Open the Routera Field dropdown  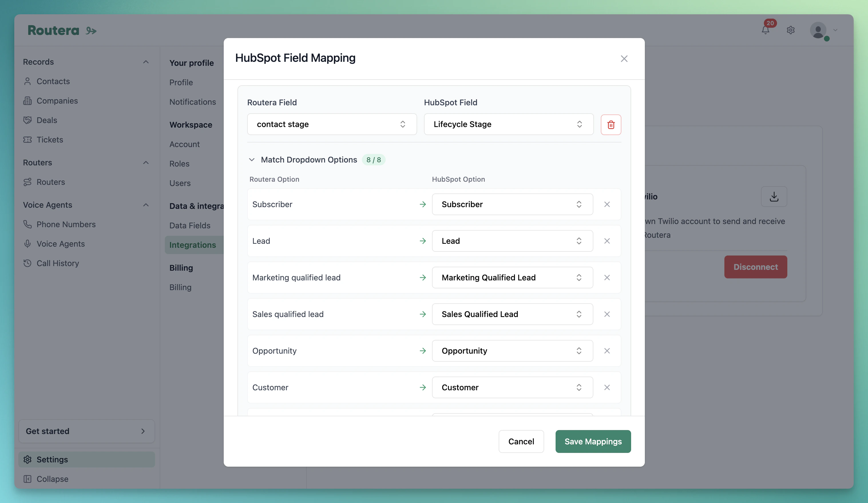coord(332,124)
